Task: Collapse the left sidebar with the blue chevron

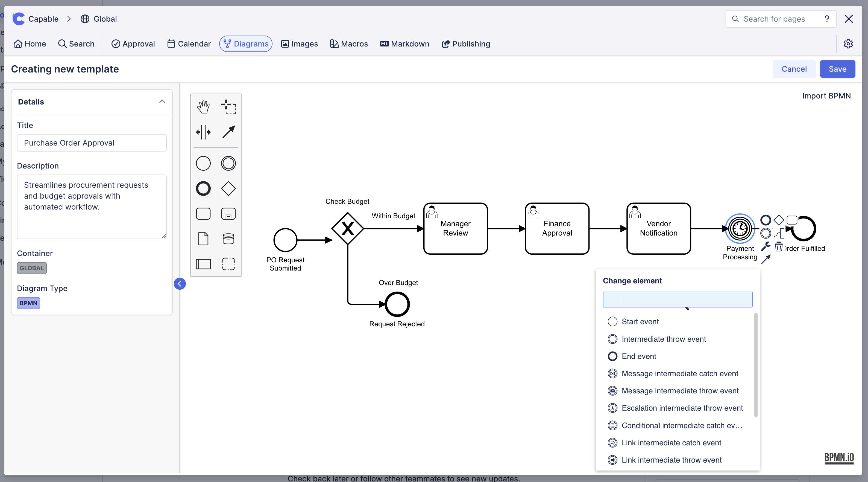Action: [x=180, y=283]
